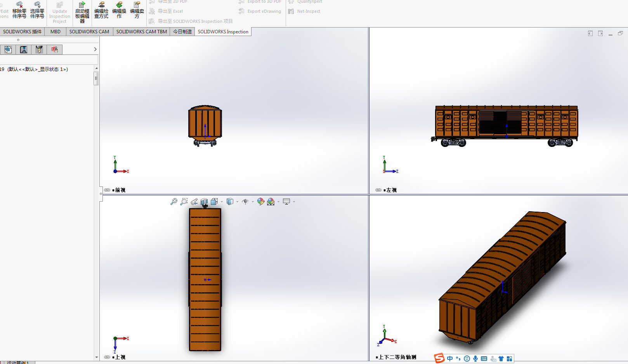This screenshot has width=628, height=364.
Task: Click the tree scrollbar down arrow
Action: pos(96,357)
